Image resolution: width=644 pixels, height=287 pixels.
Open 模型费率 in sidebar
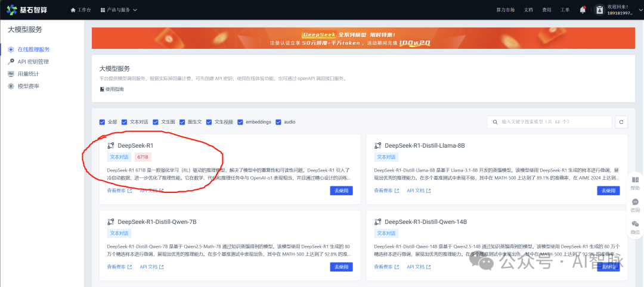click(29, 86)
